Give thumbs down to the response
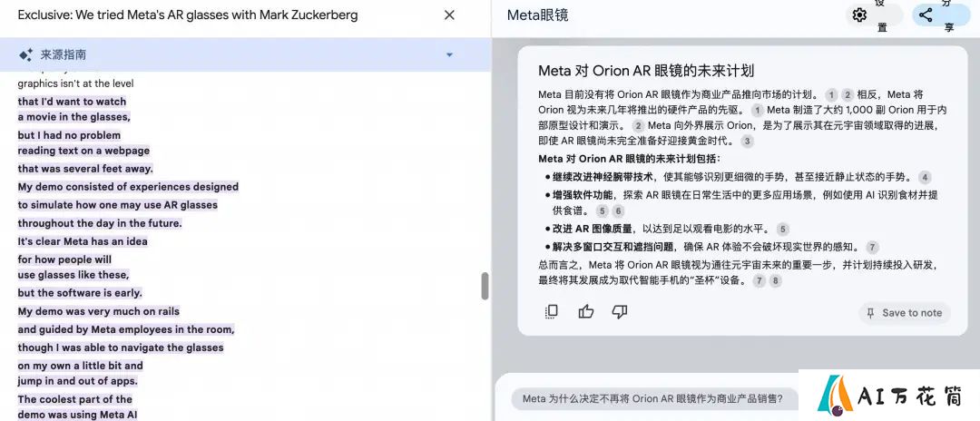 click(620, 312)
